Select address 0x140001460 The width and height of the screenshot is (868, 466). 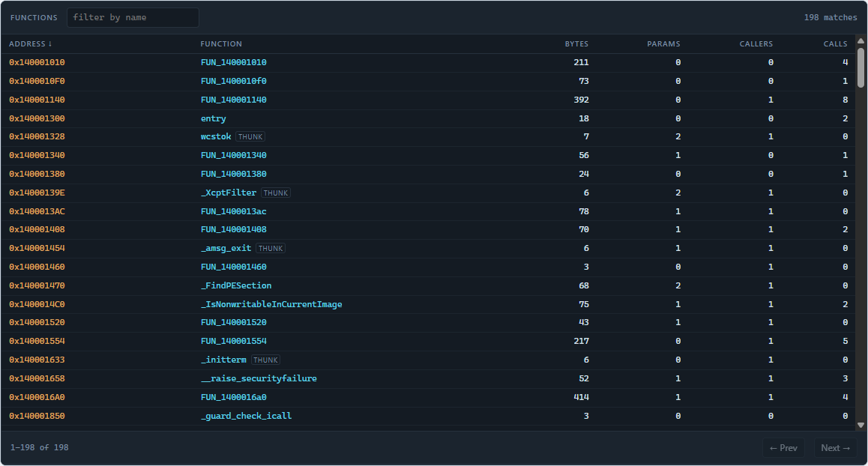click(x=37, y=267)
